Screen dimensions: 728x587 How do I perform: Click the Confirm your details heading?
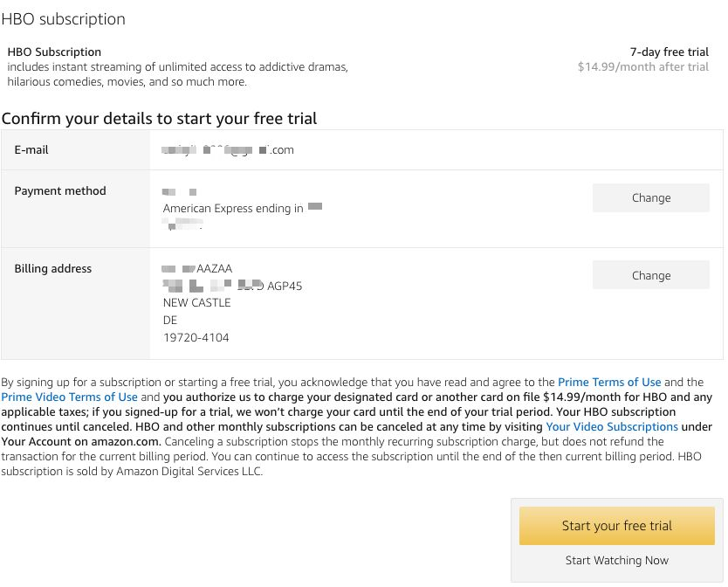pos(159,119)
